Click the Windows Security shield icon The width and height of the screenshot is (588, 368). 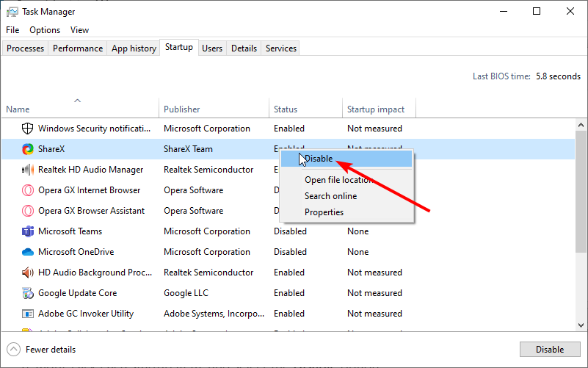click(x=28, y=129)
